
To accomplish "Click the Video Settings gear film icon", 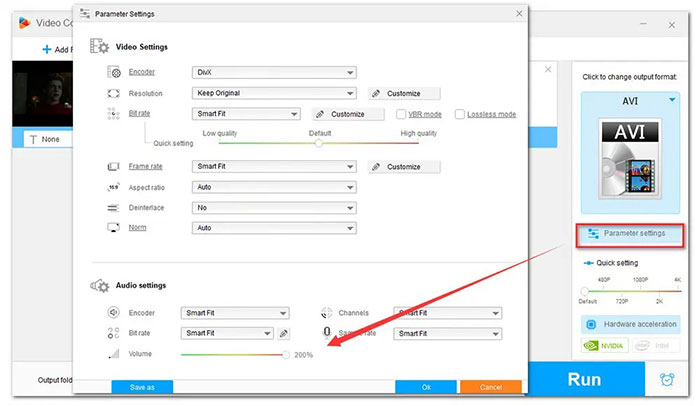I will [99, 46].
